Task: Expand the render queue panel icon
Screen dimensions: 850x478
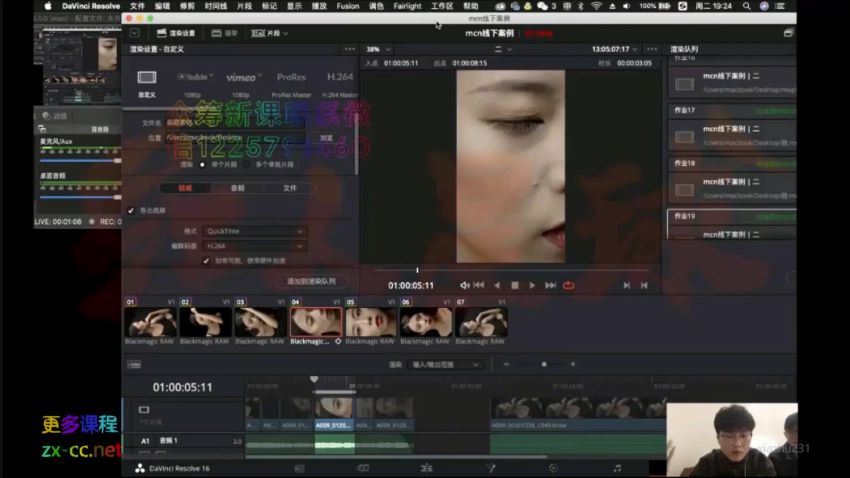Action: [x=788, y=34]
